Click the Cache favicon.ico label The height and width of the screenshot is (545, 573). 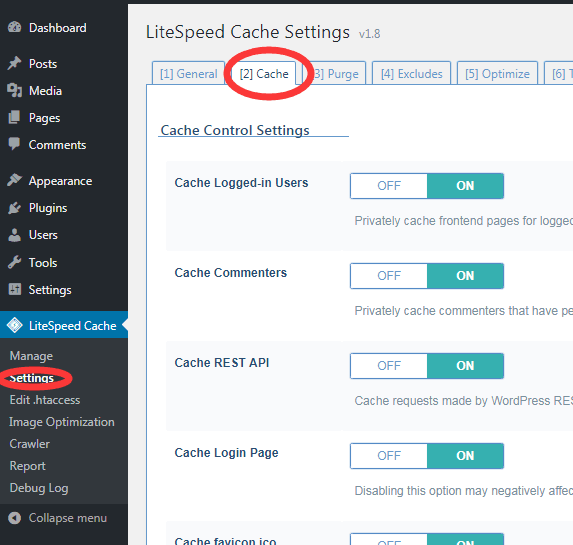tap(225, 540)
